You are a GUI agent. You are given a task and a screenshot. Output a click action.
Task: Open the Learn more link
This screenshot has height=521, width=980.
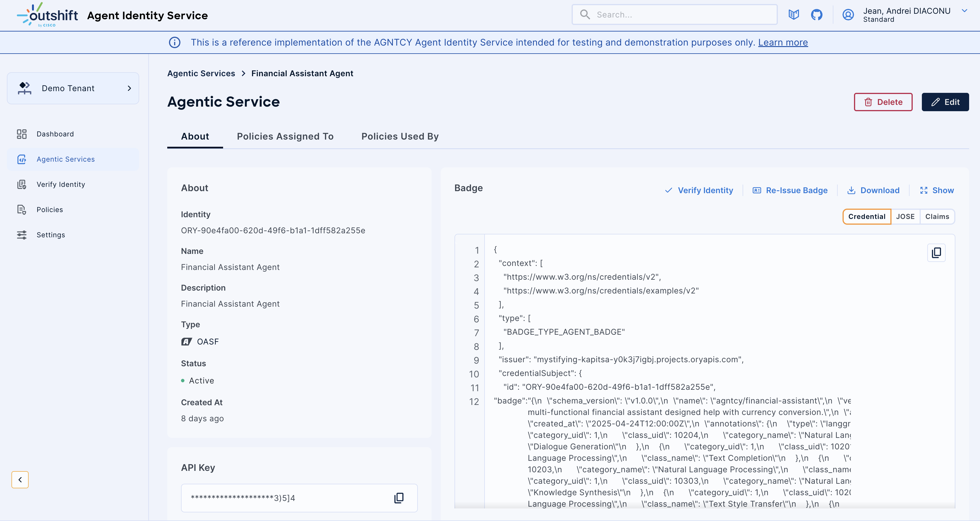coord(783,42)
